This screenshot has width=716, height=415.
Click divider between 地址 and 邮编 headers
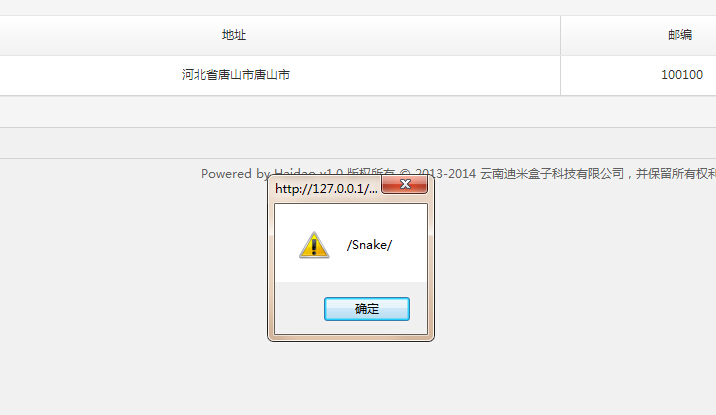coord(561,35)
